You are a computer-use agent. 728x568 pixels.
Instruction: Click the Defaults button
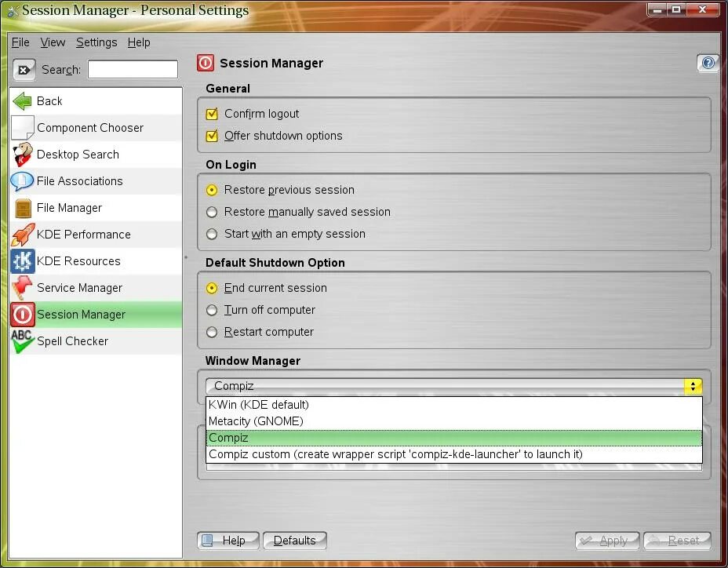coord(295,540)
